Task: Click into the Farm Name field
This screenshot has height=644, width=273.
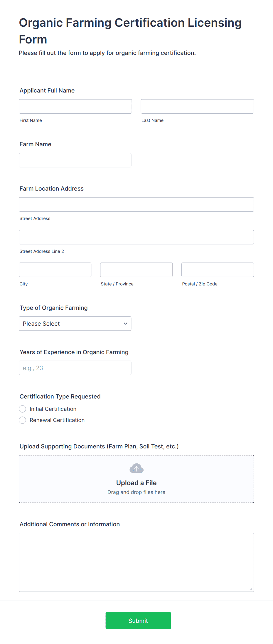Action: click(x=75, y=160)
